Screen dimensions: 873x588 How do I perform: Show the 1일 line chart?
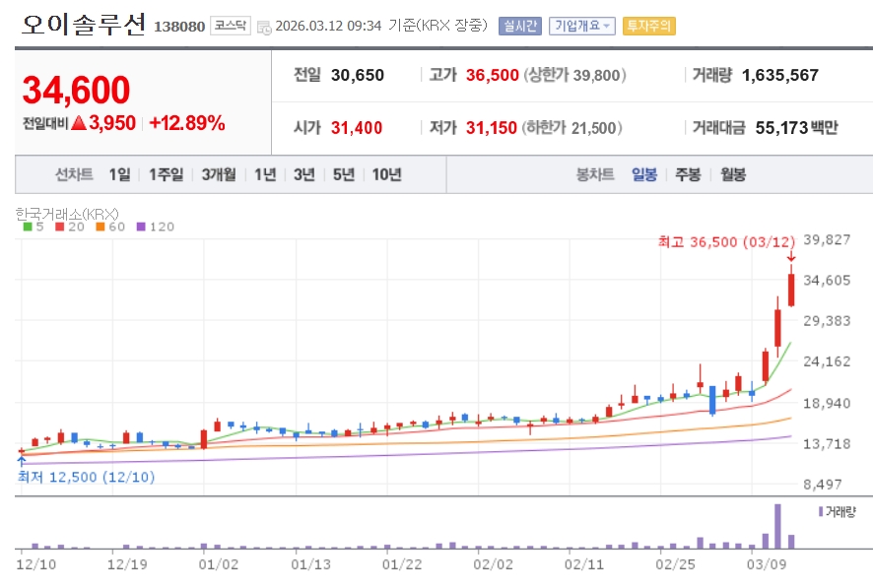click(x=119, y=174)
